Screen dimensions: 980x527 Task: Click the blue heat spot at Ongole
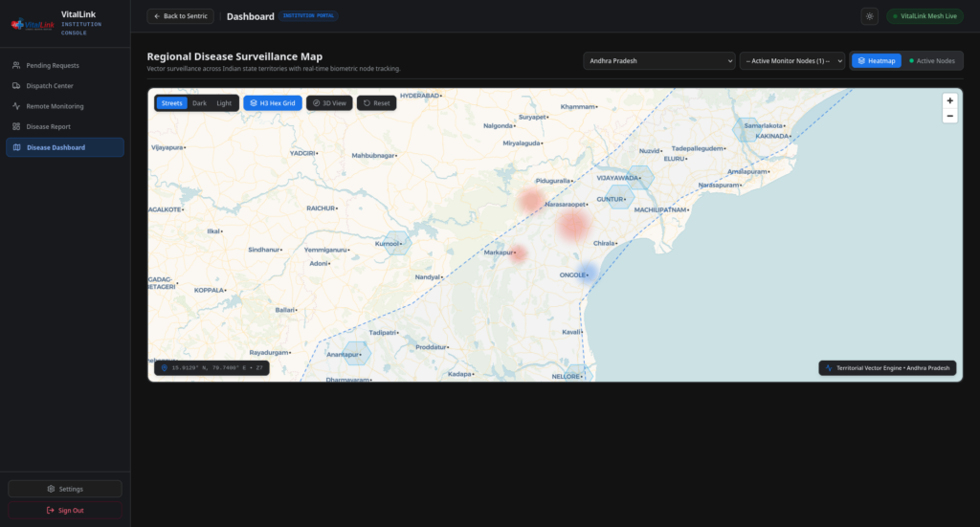click(587, 273)
